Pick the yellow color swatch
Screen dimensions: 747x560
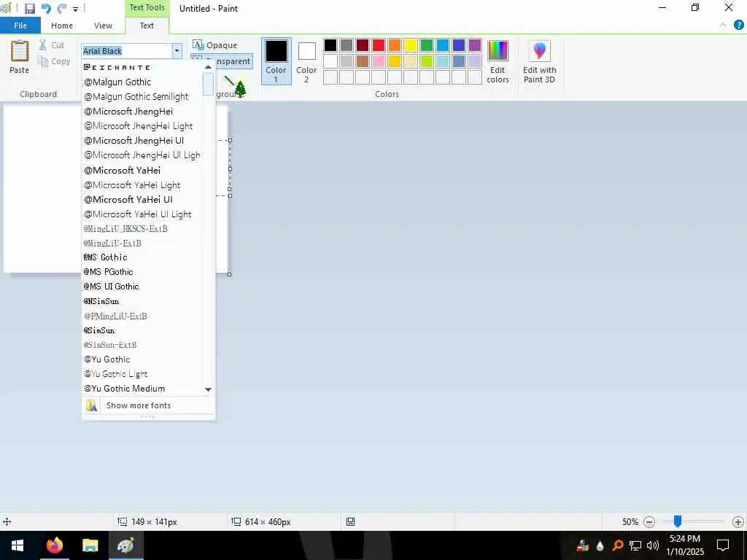click(x=410, y=45)
